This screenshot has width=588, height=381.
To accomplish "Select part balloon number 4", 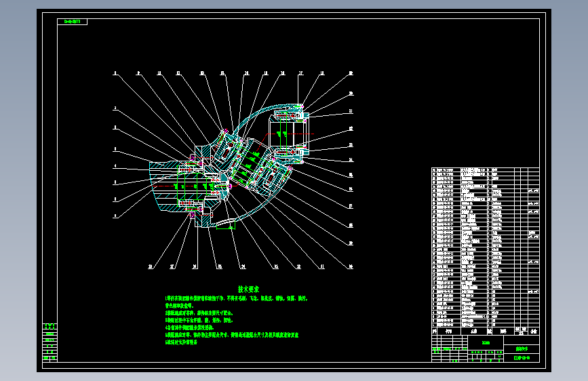I will (115, 165).
